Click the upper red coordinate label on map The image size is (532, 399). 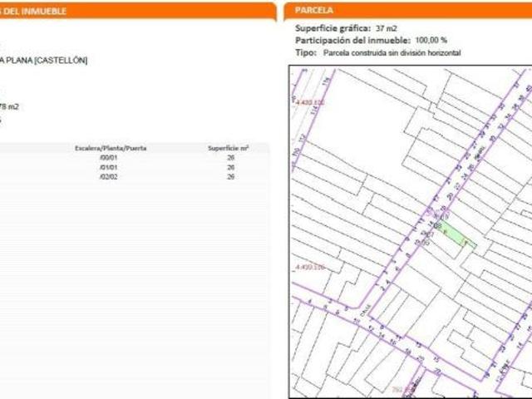[x=310, y=102]
